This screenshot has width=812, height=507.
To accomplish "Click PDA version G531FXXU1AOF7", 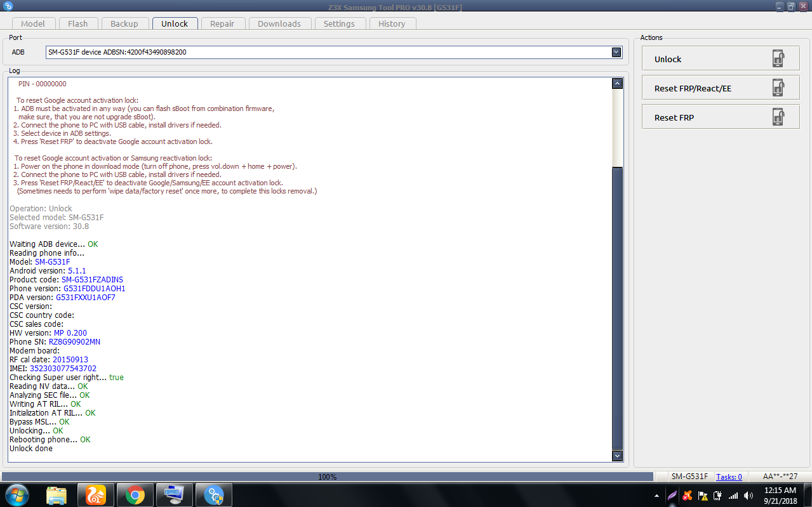I will pos(86,298).
